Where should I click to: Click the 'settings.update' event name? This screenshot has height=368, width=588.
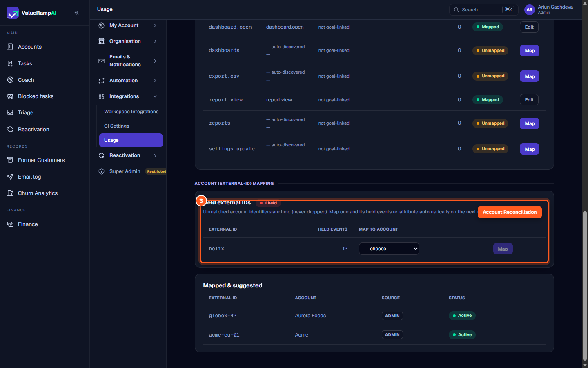point(232,149)
